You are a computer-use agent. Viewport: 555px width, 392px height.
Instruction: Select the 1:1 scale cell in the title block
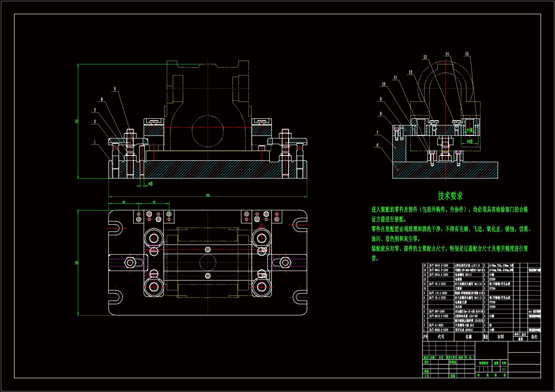tap(504, 369)
